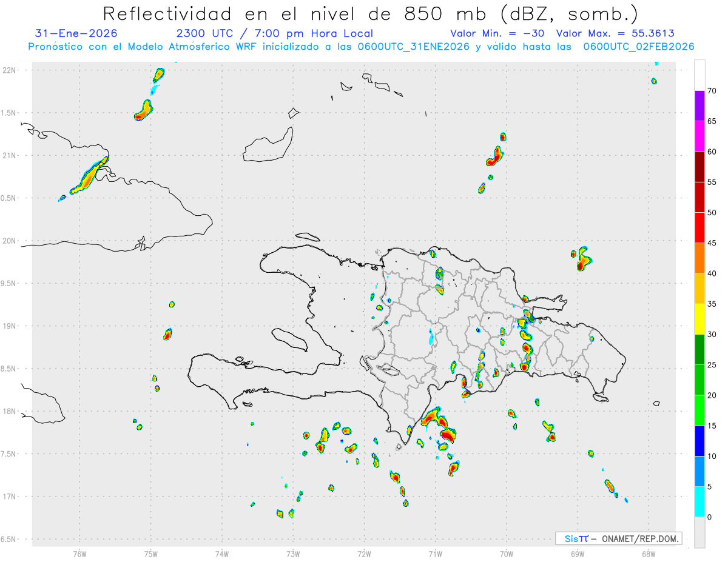Select the colorbar value label '30'

tap(712, 335)
